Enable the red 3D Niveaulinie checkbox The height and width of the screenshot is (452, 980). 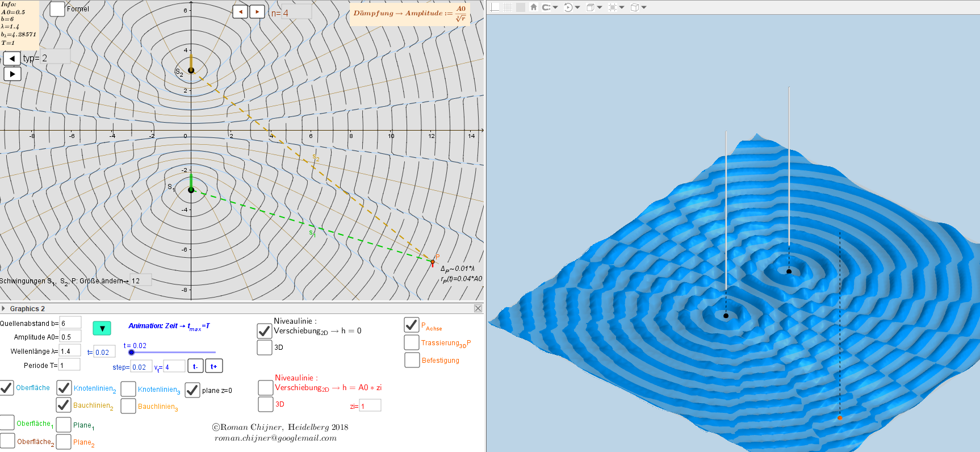(x=266, y=404)
